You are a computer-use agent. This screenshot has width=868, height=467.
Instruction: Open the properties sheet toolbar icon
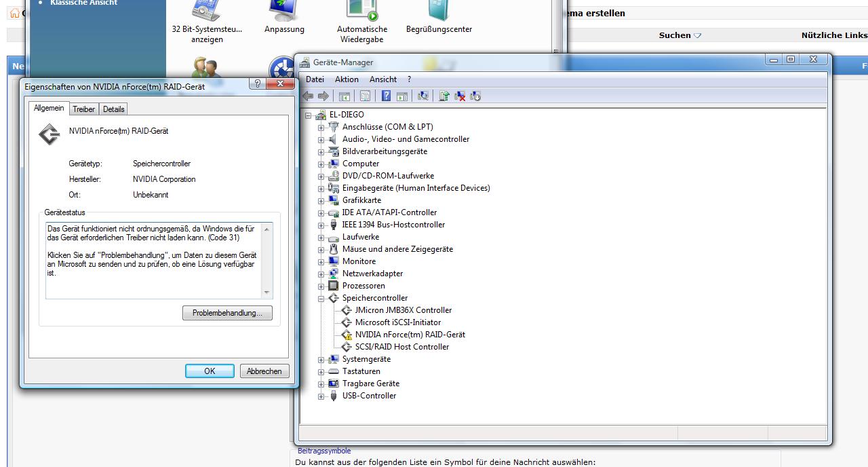[366, 96]
